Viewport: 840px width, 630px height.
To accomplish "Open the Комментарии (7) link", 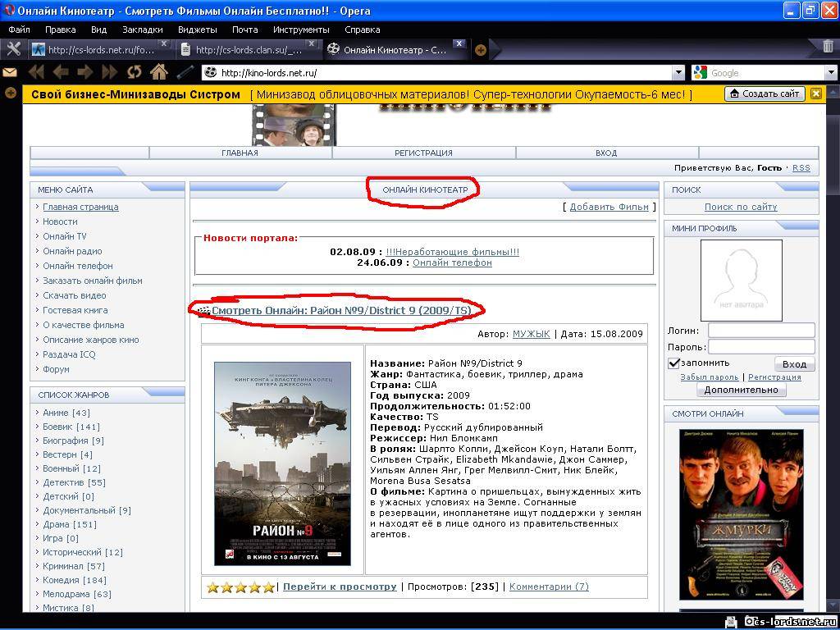I will pyautogui.click(x=549, y=587).
